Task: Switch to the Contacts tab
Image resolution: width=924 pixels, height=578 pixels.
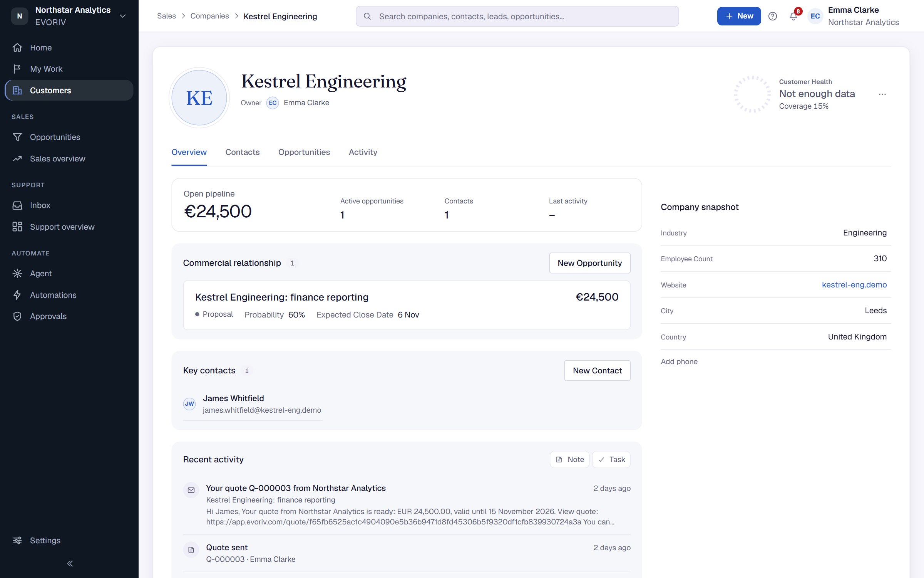Action: click(x=243, y=152)
